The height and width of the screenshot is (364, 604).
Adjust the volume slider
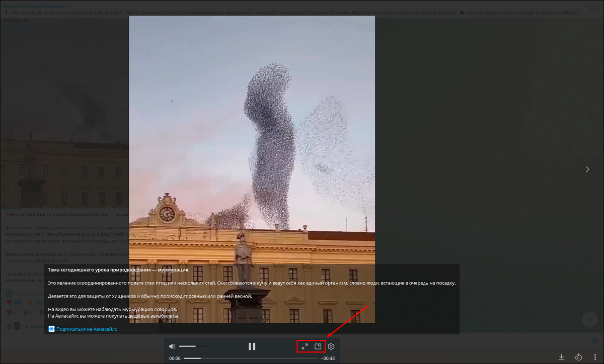pyautogui.click(x=192, y=346)
